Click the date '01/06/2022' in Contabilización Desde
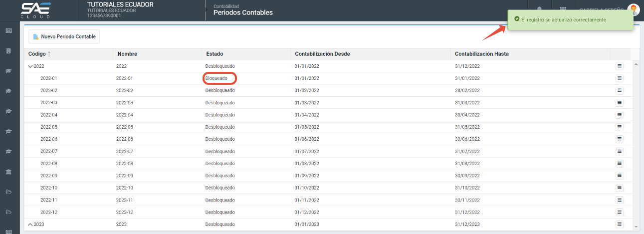Viewport: 644px width, 234px height. coord(307,139)
